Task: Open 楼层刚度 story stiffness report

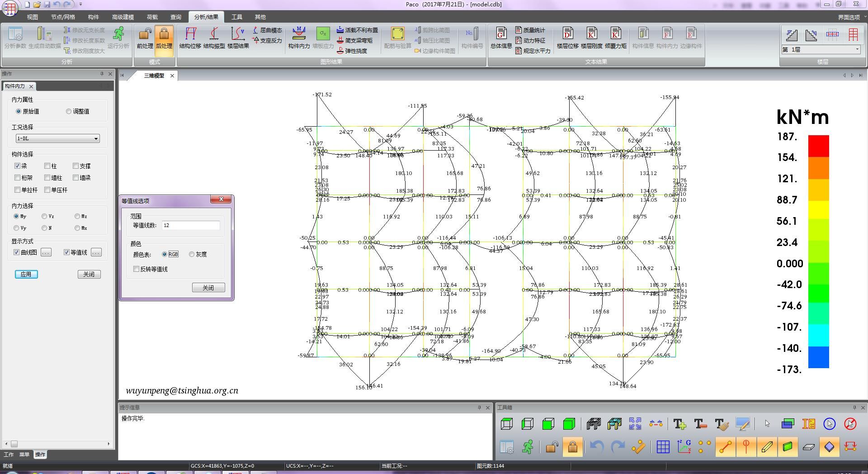Action: 591,38
